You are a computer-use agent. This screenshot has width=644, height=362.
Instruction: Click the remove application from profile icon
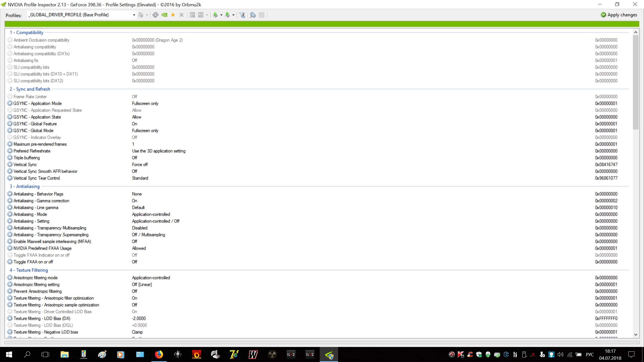click(x=201, y=15)
